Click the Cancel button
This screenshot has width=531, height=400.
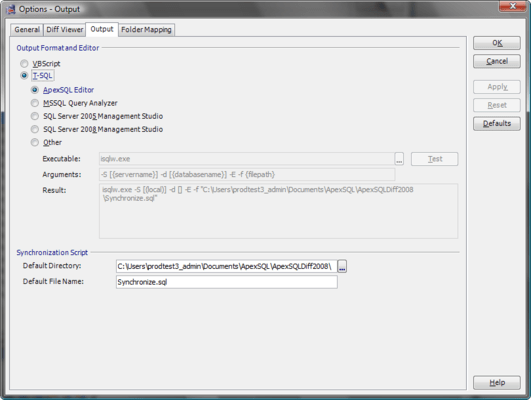pos(497,61)
